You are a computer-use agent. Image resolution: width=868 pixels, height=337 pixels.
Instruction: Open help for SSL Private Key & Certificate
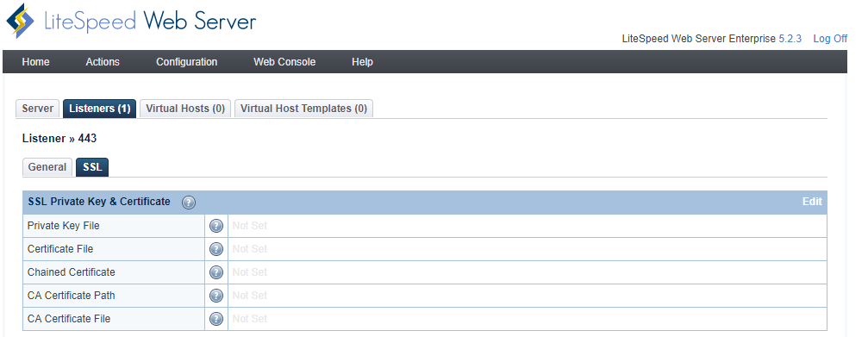point(189,203)
